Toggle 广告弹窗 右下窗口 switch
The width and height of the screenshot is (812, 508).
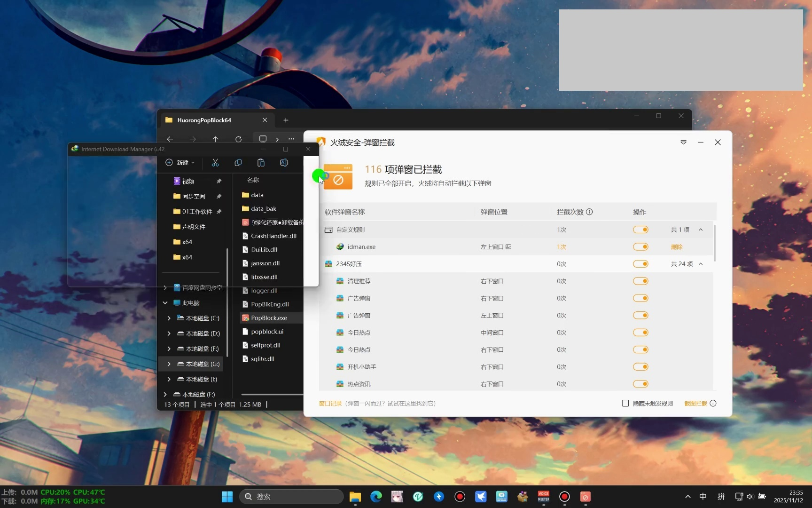tap(640, 298)
